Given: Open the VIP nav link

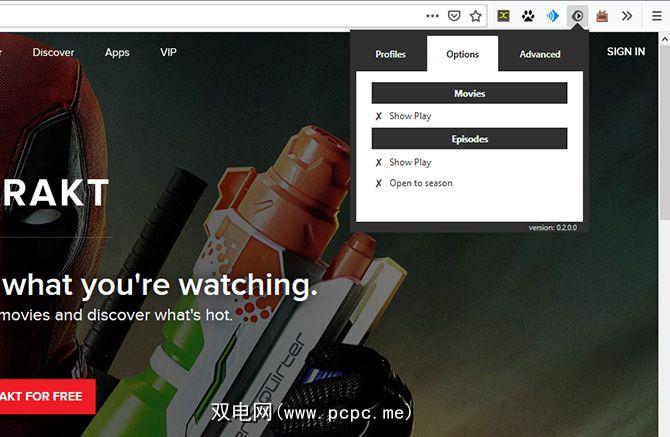Looking at the screenshot, I should point(168,52).
